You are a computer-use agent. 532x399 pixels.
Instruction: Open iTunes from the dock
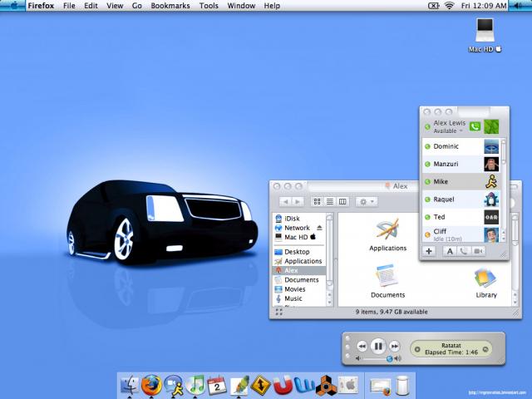pos(195,385)
